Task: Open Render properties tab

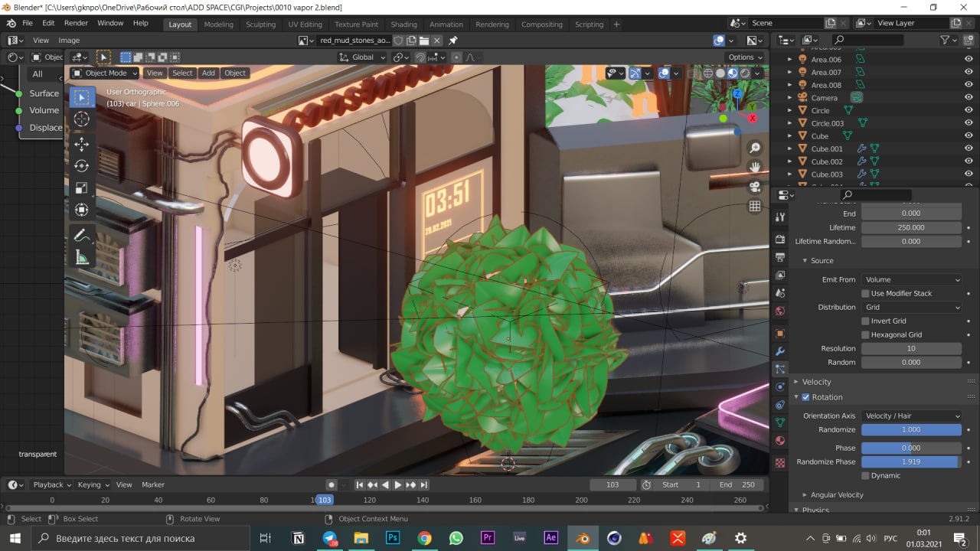Action: 780,240
